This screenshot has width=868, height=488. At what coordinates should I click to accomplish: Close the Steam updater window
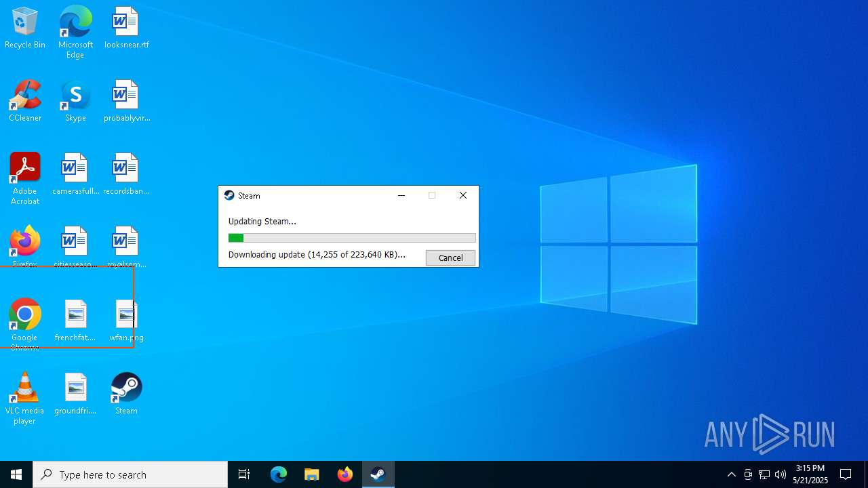(x=463, y=195)
